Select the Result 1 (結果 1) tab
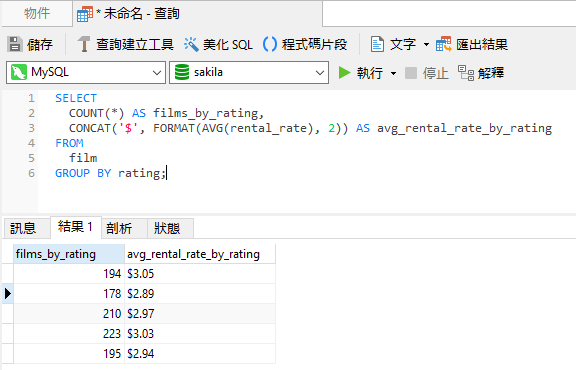Screen dimensions: 576x370 tap(76, 227)
